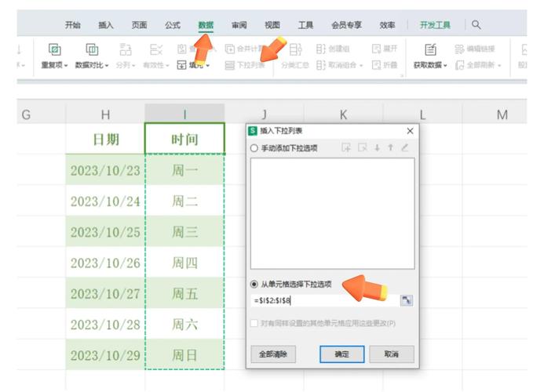
Task: Click the 编辑链接 edit links button
Action: tap(475, 49)
